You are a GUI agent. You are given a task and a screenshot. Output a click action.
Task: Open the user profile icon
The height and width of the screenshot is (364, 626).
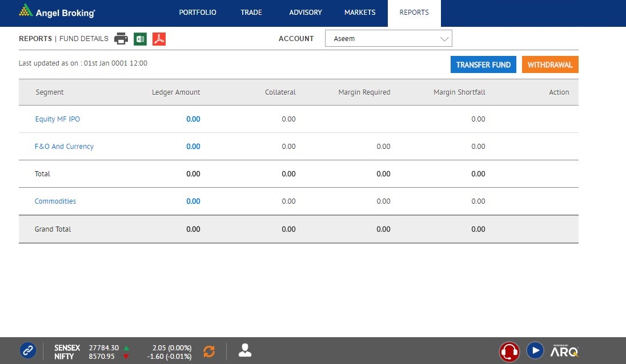pos(245,350)
